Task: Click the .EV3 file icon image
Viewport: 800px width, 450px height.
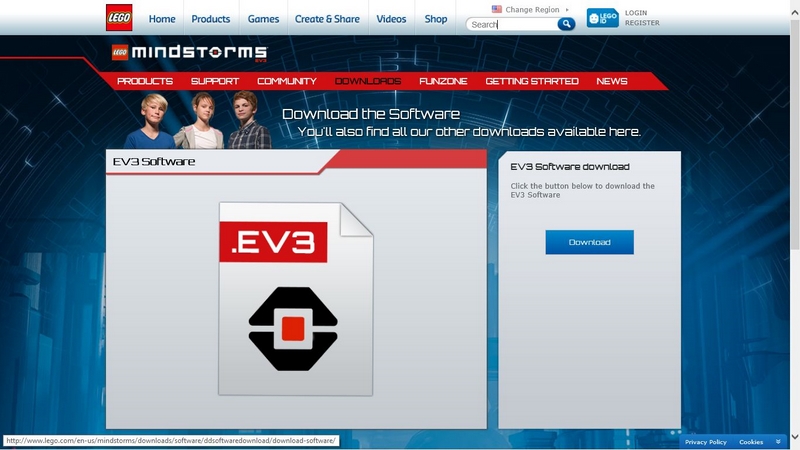Action: (x=296, y=298)
